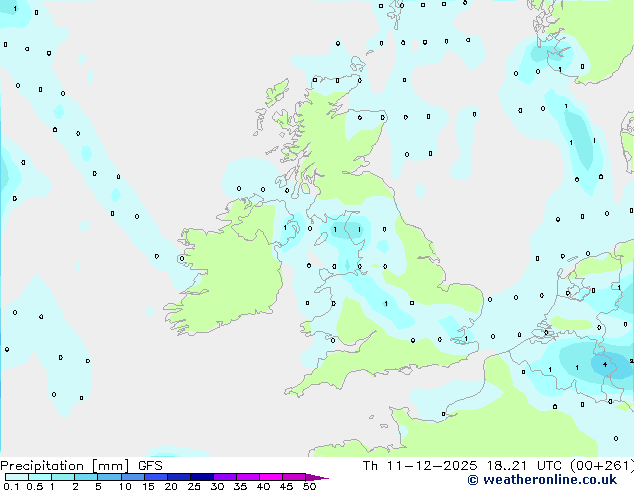The image size is (634, 490).
Task: Pick the 15–20 mm legend color box
Action: pos(155,477)
